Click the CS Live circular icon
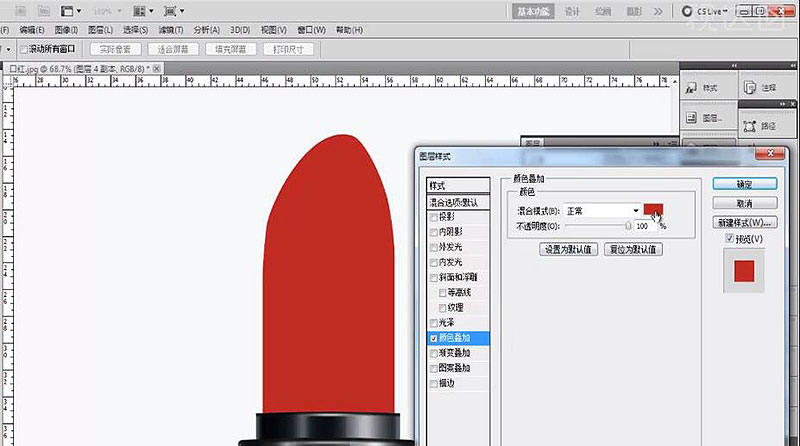The height and width of the screenshot is (446, 800). click(x=687, y=11)
